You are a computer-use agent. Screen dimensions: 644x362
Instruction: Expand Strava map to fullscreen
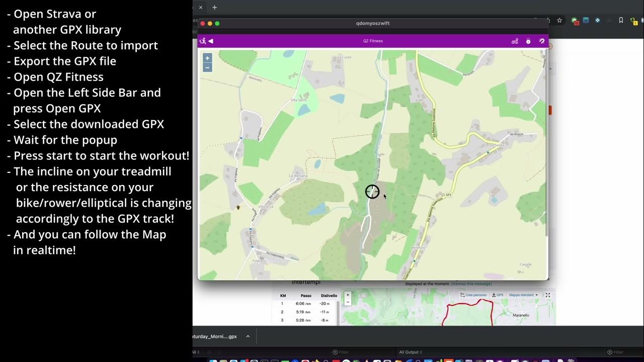548,295
